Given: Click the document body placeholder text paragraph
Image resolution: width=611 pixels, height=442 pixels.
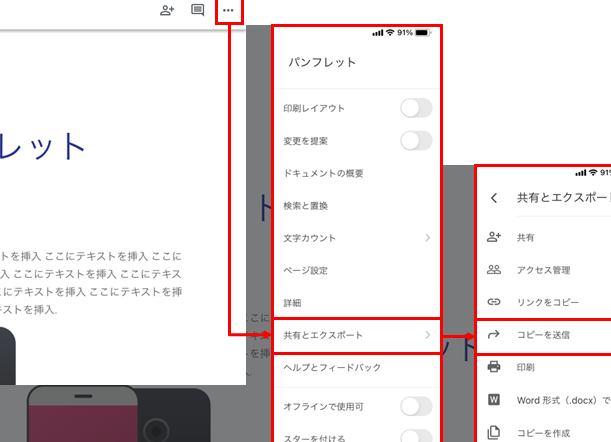Looking at the screenshot, I should click(91, 283).
